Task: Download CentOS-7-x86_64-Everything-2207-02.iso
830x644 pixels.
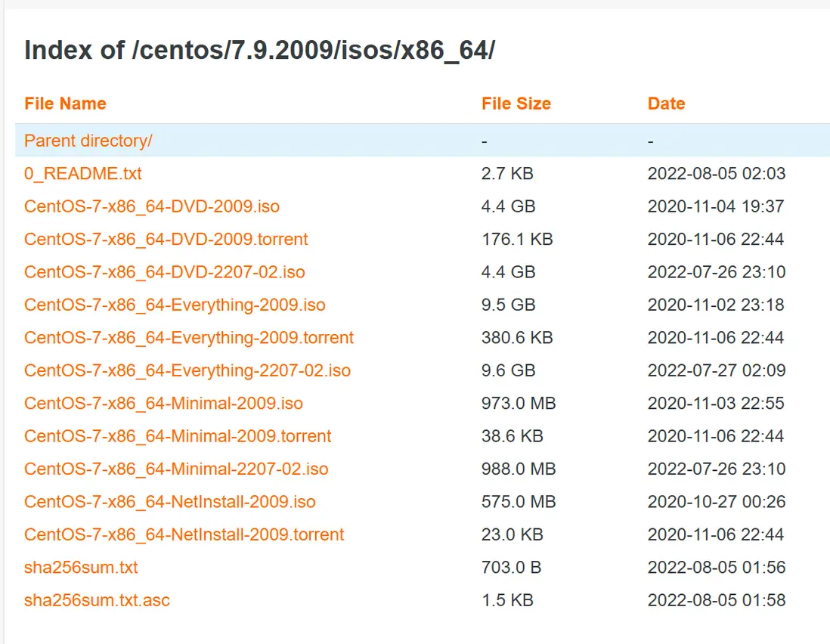Action: [x=187, y=371]
